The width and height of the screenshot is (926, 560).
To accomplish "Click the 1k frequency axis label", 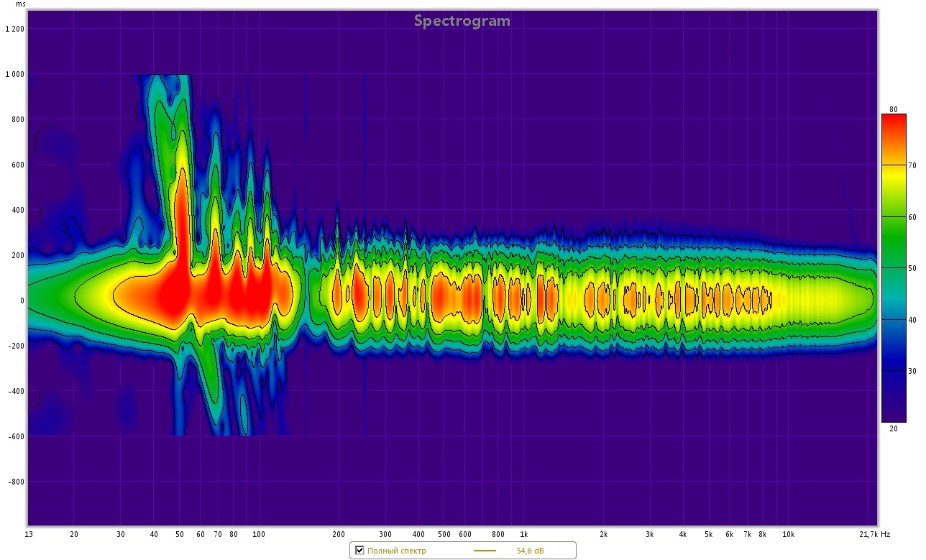I will click(x=524, y=535).
